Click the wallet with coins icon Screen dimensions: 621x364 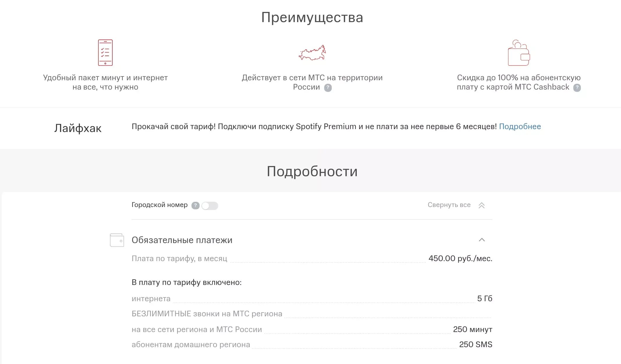click(x=519, y=53)
